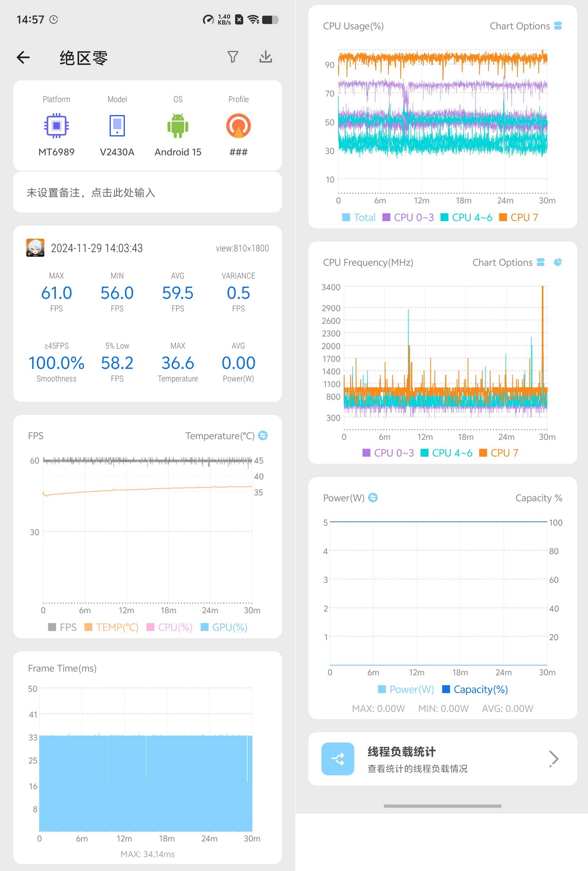Tap the MIN: 0.00W power label
The height and width of the screenshot is (871, 588).
point(444,709)
